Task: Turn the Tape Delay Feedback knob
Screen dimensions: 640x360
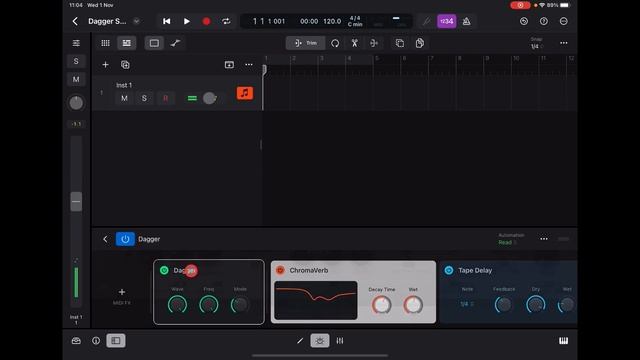Action: pos(503,305)
